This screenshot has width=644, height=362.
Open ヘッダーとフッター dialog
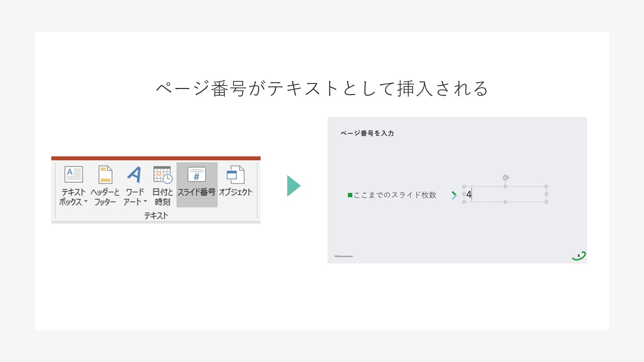[x=105, y=186]
